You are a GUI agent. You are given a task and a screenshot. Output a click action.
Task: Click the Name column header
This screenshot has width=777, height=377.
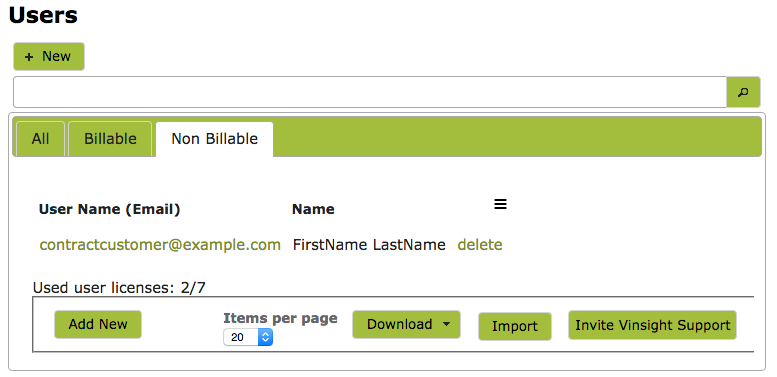[x=313, y=210]
